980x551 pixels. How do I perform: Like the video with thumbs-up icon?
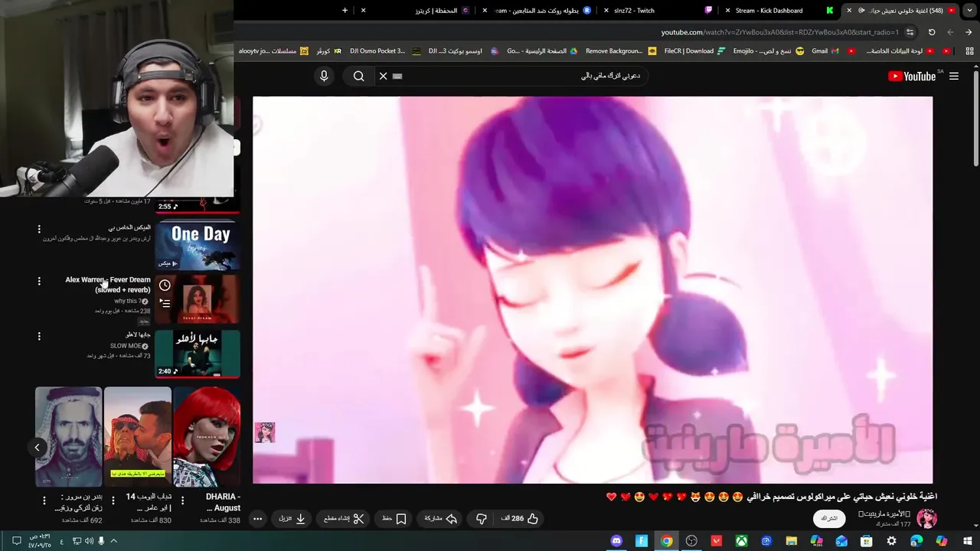[x=533, y=518]
